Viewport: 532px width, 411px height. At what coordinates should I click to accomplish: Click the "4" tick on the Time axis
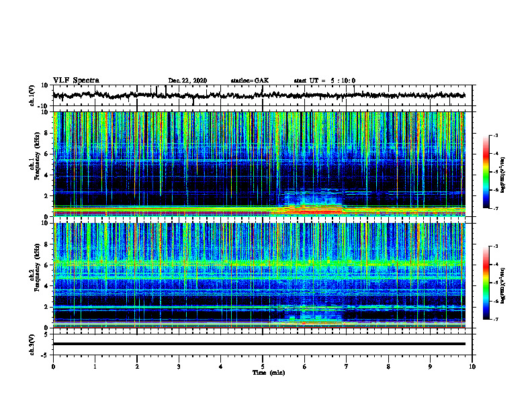coord(221,367)
